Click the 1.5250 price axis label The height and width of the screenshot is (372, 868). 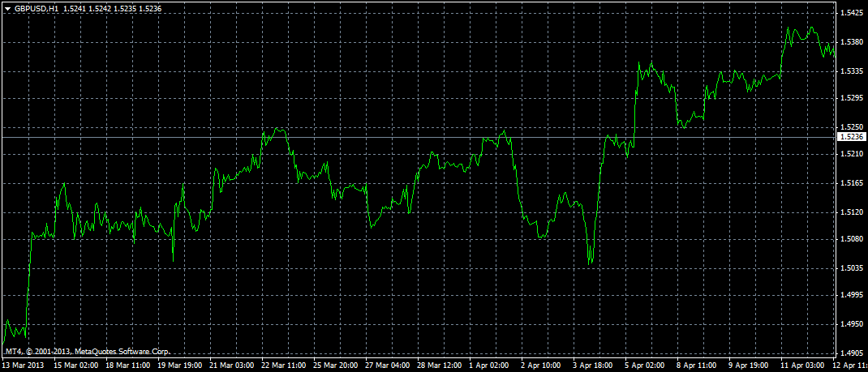click(851, 127)
